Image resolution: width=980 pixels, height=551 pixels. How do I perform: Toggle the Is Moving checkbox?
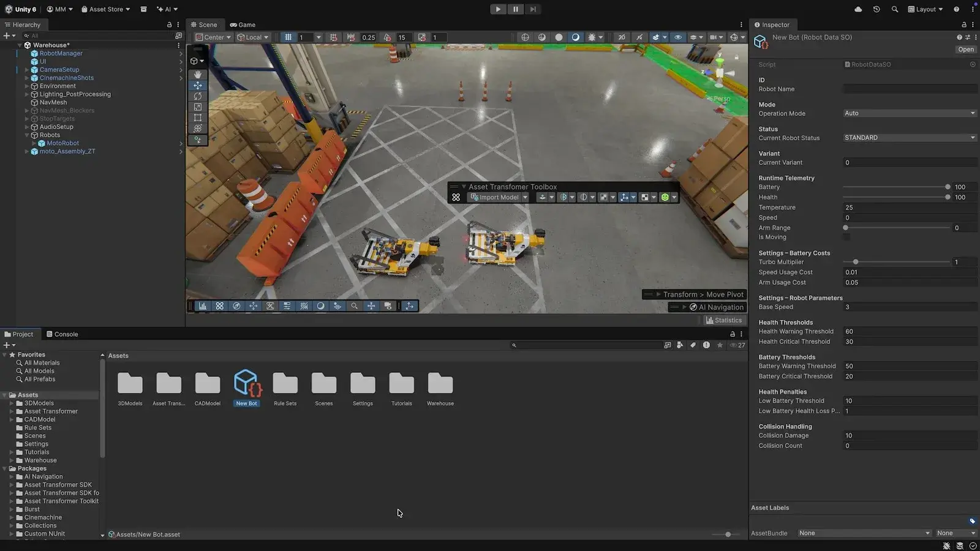pos(846,237)
